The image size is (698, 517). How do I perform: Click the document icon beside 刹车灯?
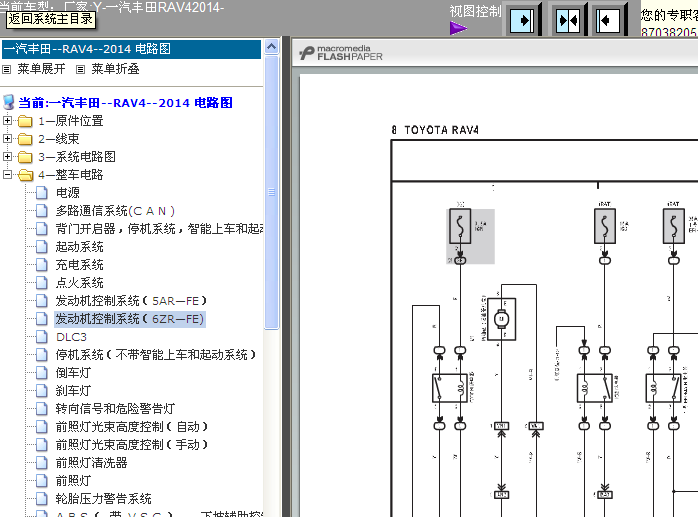click(41, 391)
